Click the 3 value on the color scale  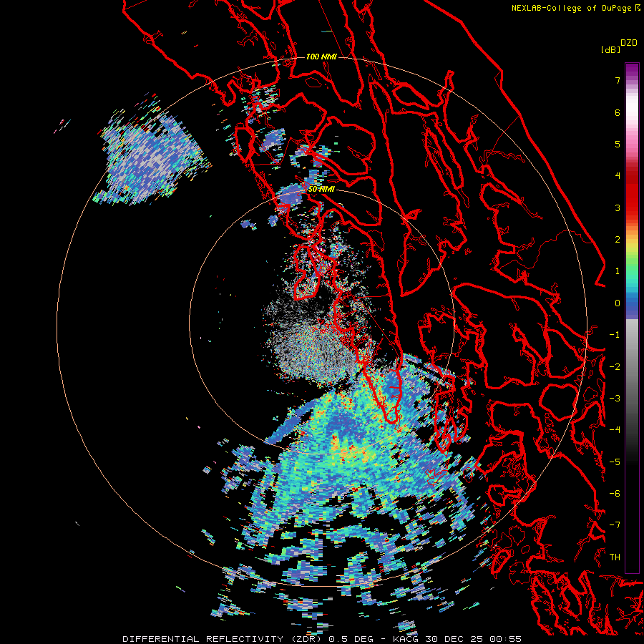pos(618,208)
